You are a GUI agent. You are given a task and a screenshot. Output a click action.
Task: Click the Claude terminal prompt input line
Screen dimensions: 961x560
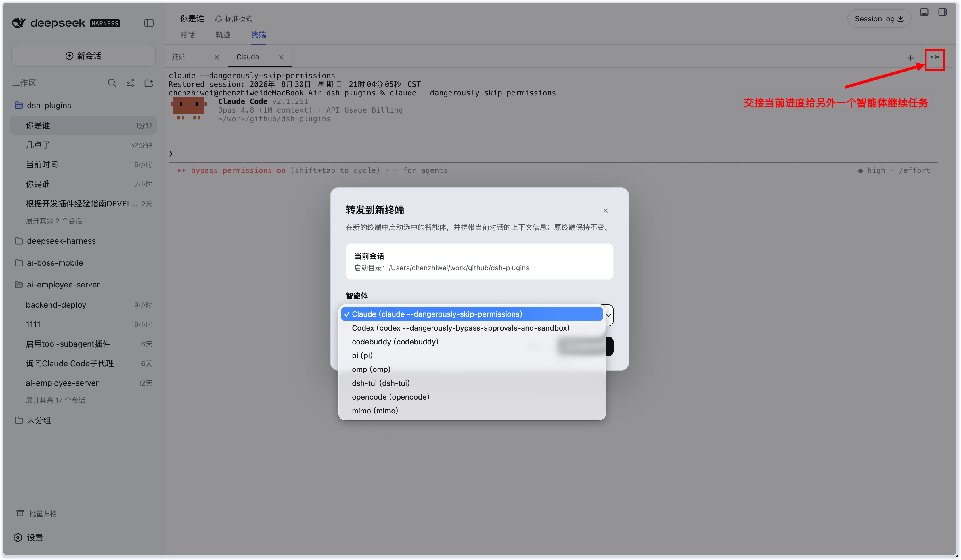[x=553, y=154]
